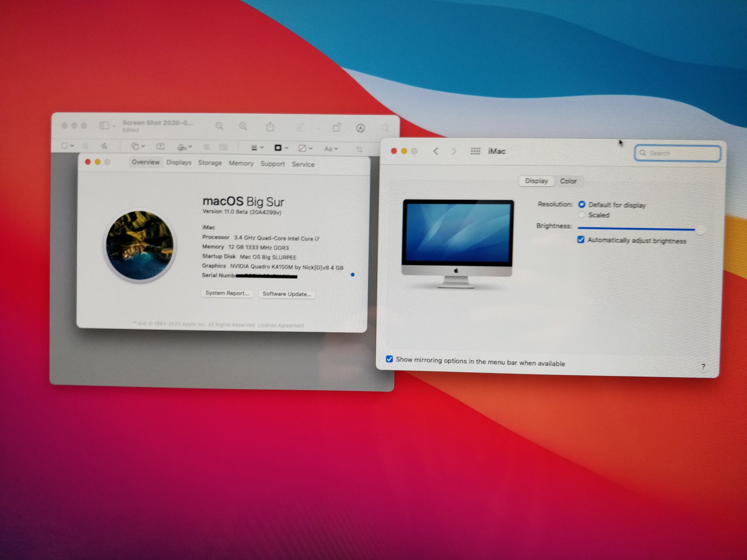This screenshot has height=560, width=747.
Task: Select the Sketch drawing tool
Action: [104, 146]
